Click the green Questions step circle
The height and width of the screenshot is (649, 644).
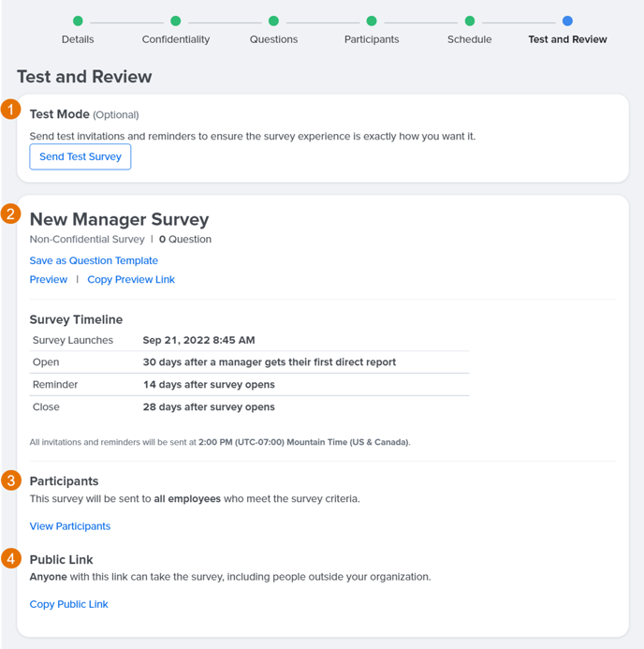pos(273,21)
